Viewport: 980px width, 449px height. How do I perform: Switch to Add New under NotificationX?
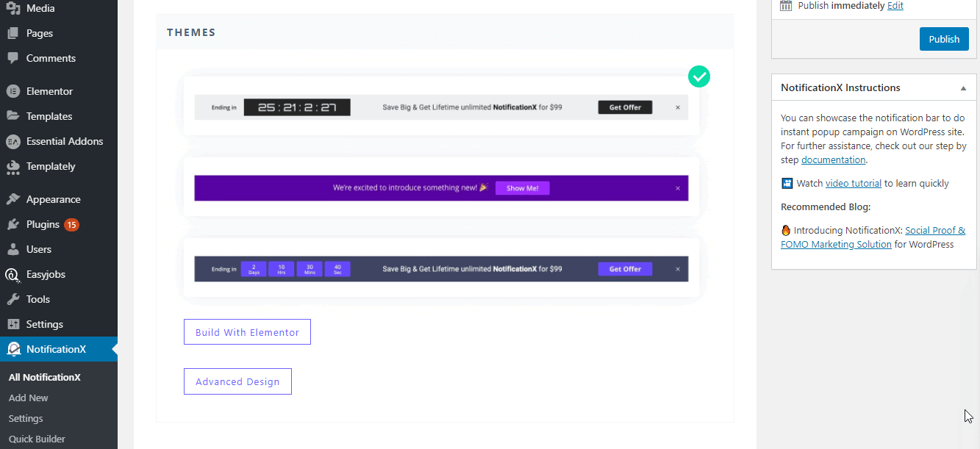[28, 398]
